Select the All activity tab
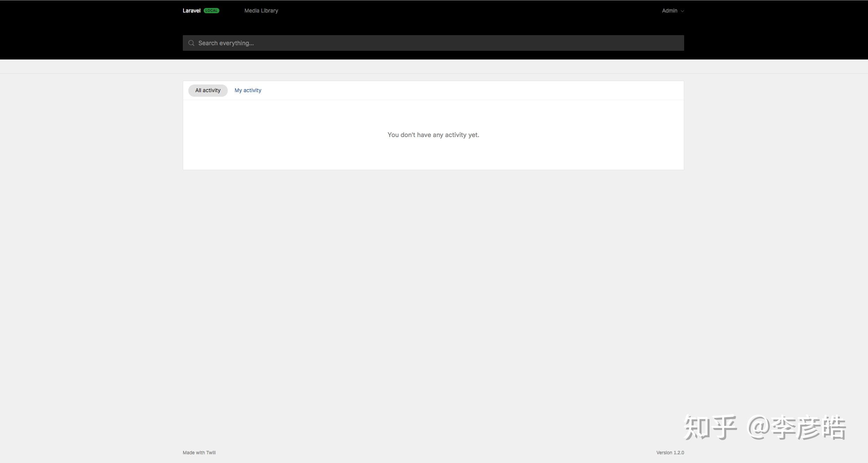 coord(208,90)
